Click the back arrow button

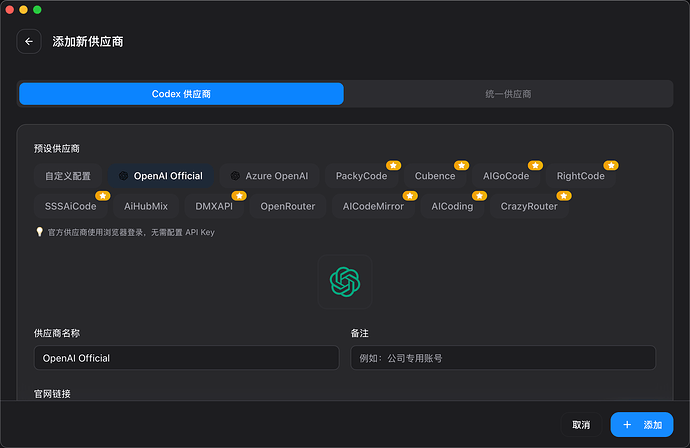pyautogui.click(x=29, y=41)
